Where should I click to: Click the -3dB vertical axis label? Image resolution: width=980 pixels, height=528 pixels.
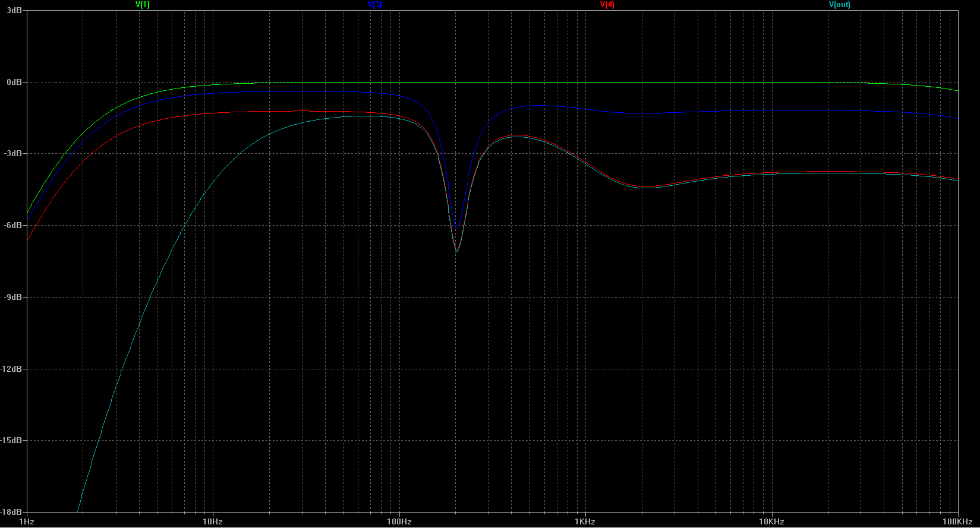coord(13,154)
